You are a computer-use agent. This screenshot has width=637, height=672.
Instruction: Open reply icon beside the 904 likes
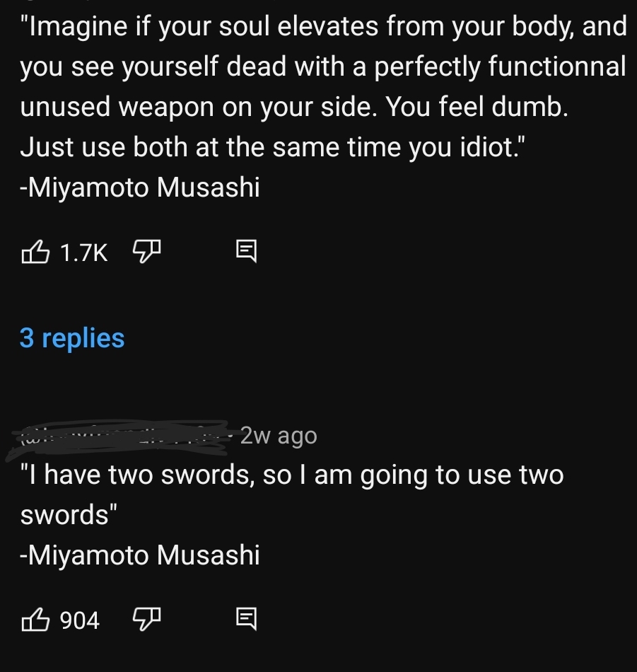point(245,620)
